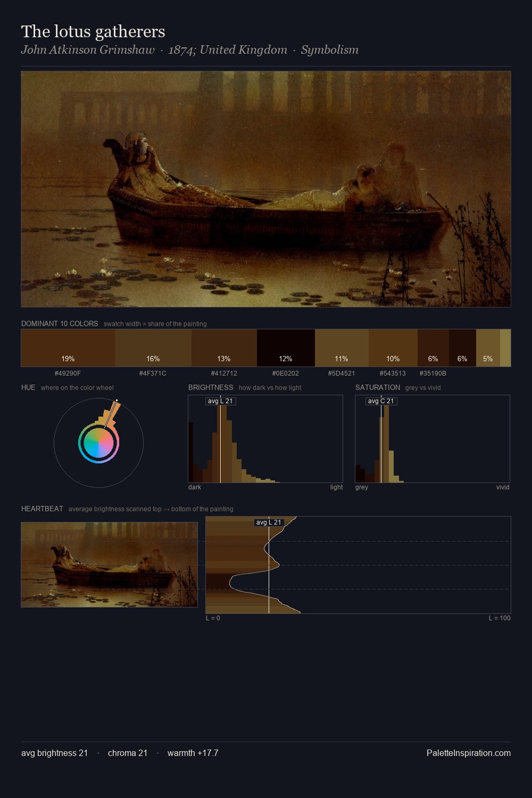Click the hex code #412712
Viewport: 532px width, 798px height.
point(224,373)
